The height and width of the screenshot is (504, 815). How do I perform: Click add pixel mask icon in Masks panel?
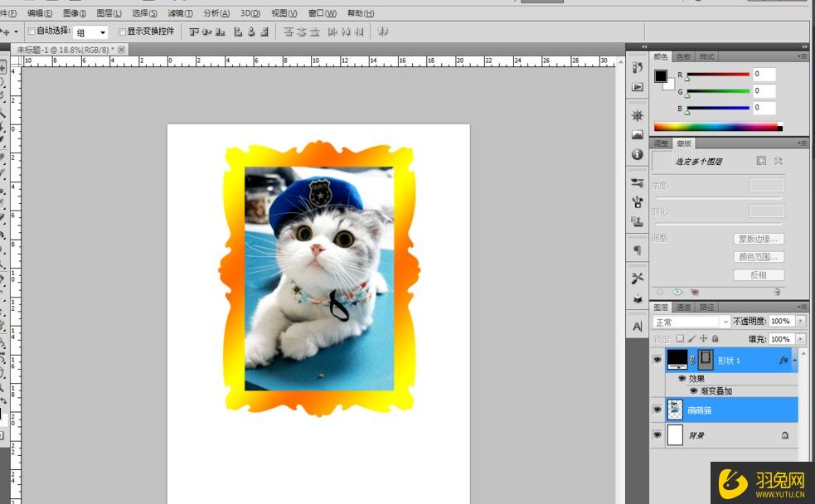click(x=761, y=161)
